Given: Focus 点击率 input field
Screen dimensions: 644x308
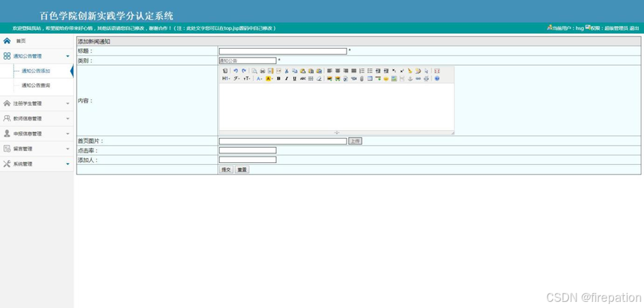Looking at the screenshot, I should [x=247, y=151].
